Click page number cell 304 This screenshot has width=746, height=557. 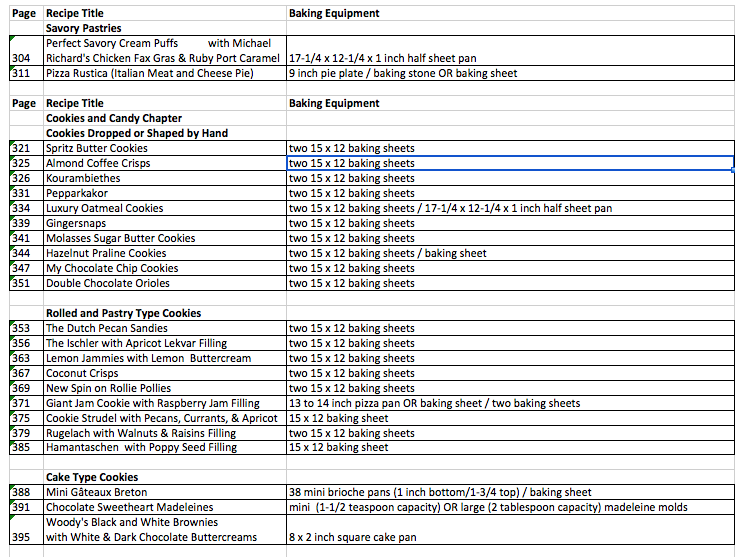pos(26,50)
